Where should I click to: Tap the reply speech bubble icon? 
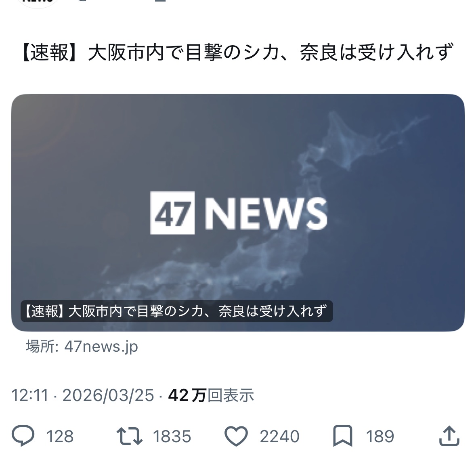pyautogui.click(x=23, y=436)
